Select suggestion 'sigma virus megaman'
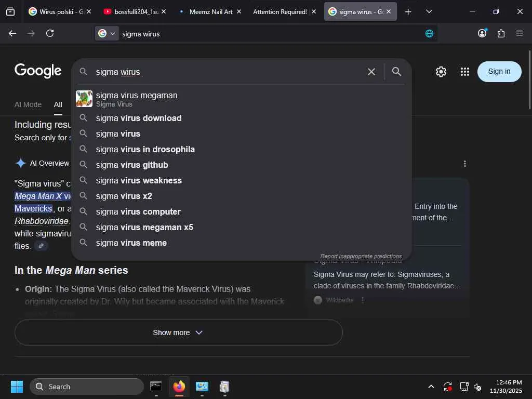The image size is (532, 399). (242, 99)
